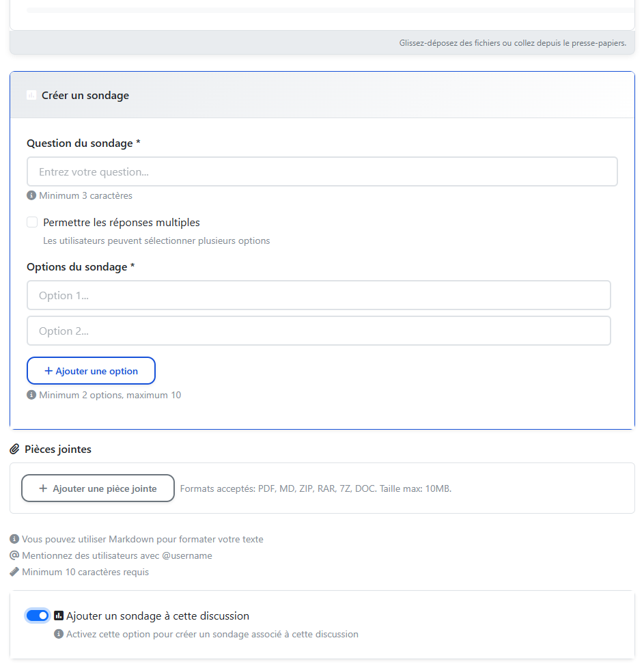This screenshot has width=644, height=664.
Task: Click the @ icon beside mention users hint
Action: pyautogui.click(x=14, y=555)
